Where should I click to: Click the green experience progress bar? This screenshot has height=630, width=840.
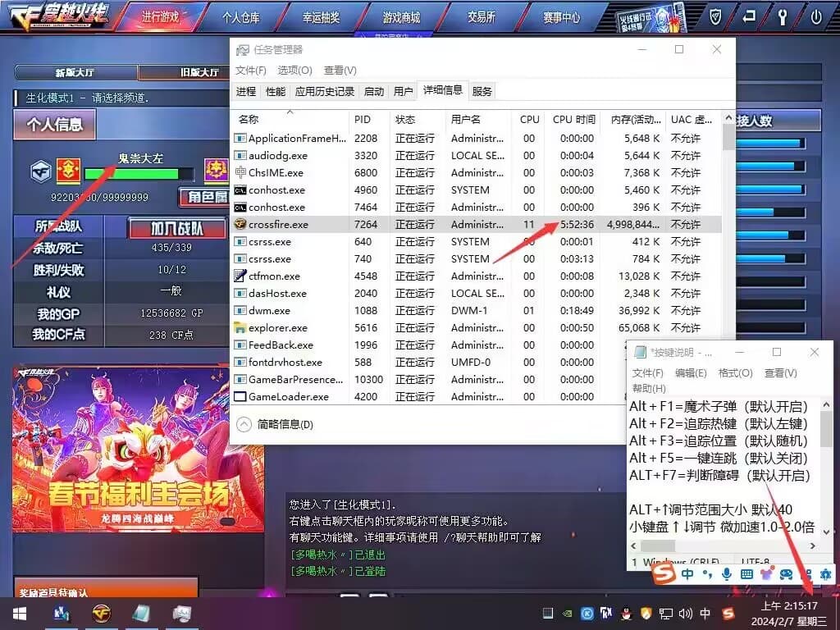coord(139,174)
